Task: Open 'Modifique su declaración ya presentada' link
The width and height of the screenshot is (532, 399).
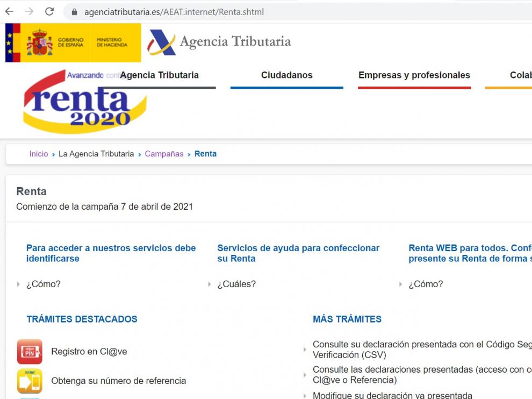Action: pos(393,395)
